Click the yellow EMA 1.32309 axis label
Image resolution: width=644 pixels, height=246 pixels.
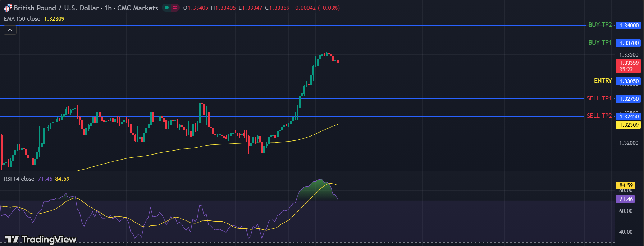(629, 125)
